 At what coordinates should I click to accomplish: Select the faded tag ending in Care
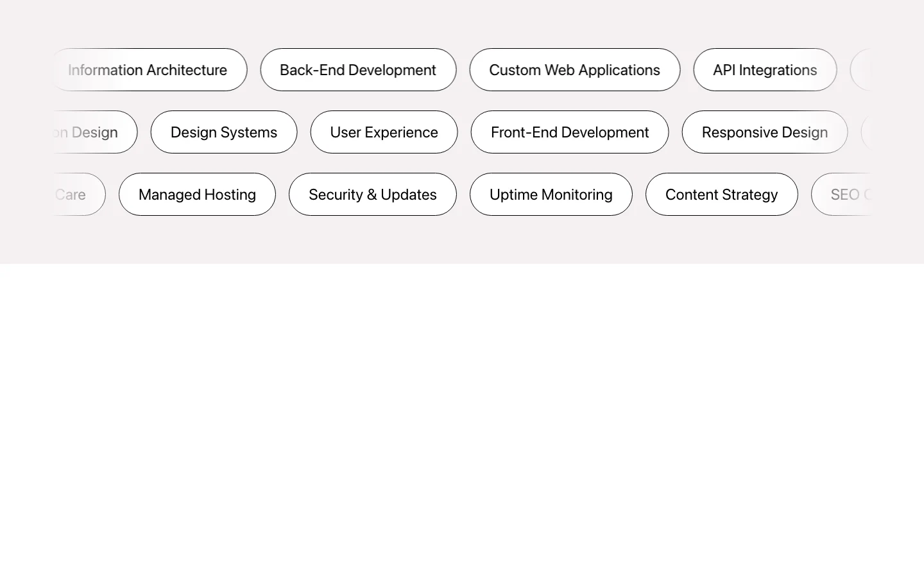(80, 194)
